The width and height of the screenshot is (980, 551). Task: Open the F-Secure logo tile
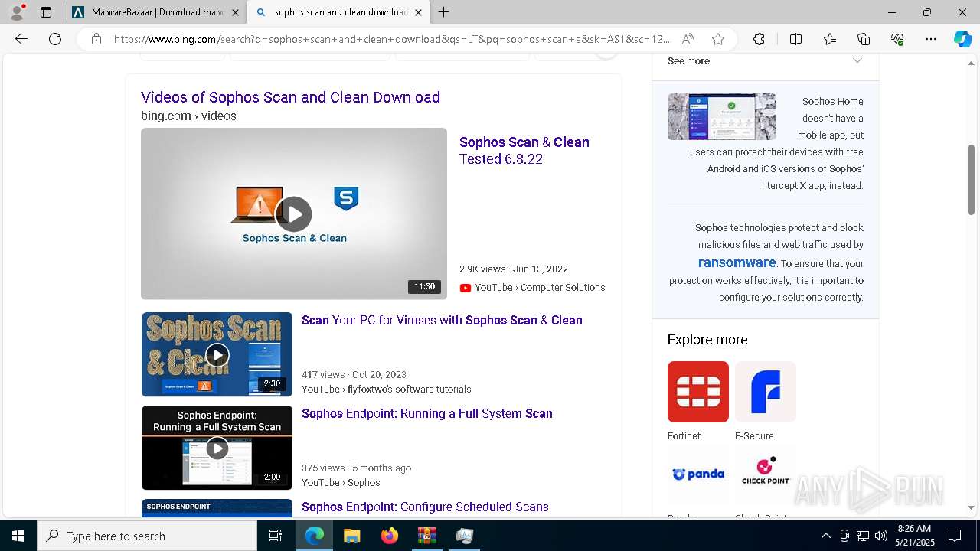(766, 392)
